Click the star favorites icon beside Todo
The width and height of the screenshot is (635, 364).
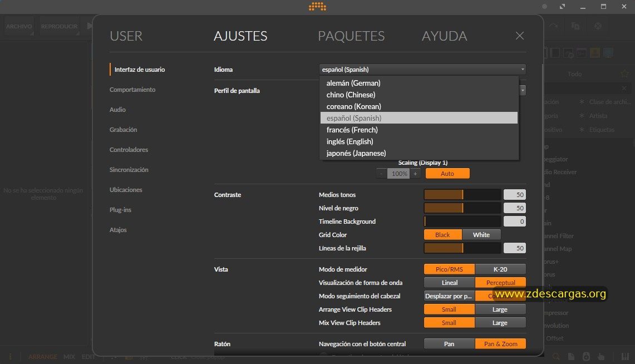tap(624, 73)
